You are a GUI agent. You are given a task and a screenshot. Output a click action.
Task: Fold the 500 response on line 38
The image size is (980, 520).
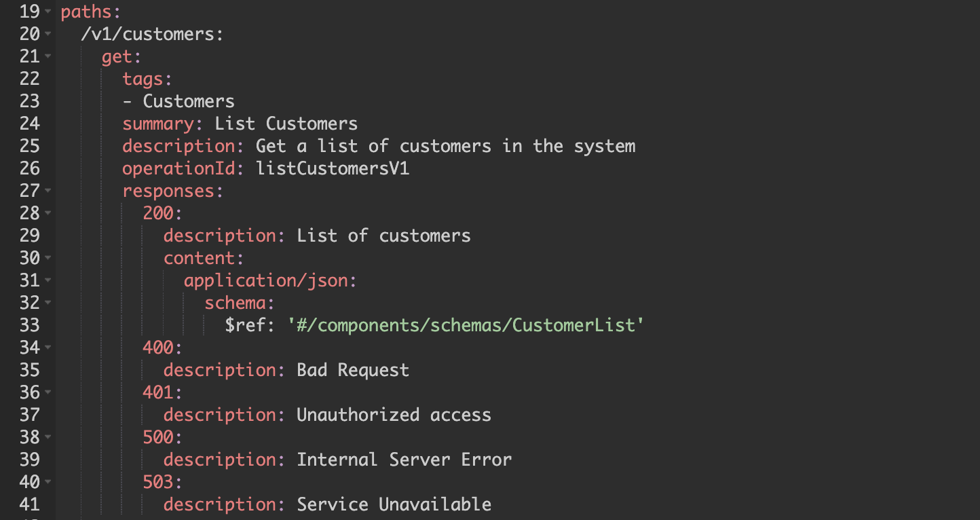pos(48,438)
